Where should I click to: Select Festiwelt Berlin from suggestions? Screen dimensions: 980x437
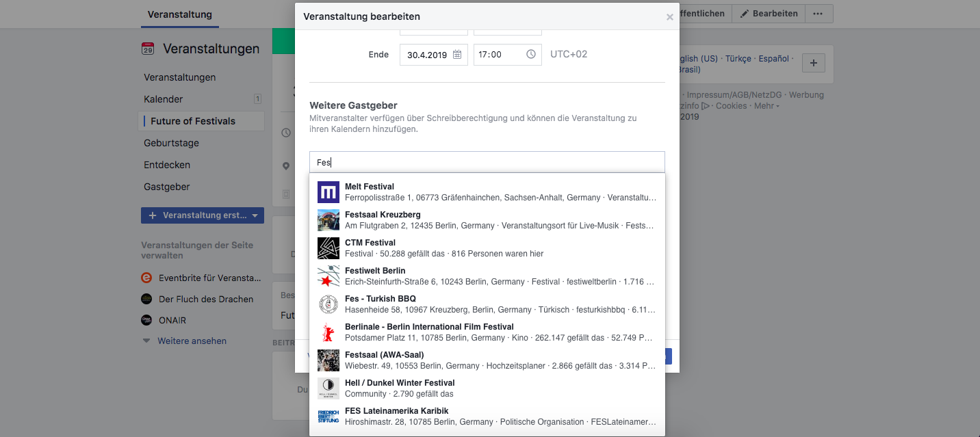[487, 276]
